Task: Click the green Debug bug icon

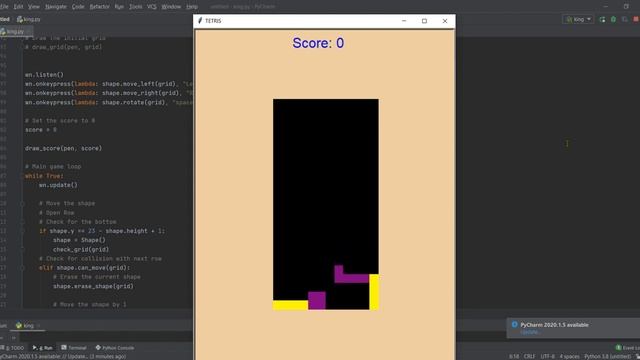Action: tap(613, 19)
